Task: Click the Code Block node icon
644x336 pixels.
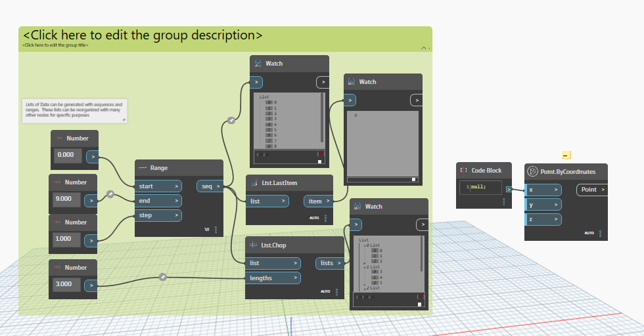Action: [x=464, y=170]
